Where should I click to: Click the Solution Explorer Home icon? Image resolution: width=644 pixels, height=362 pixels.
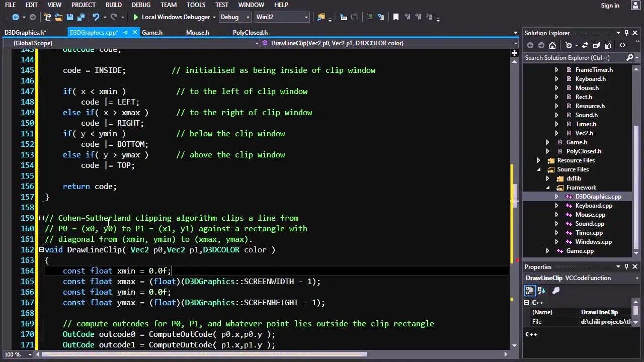pyautogui.click(x=552, y=45)
